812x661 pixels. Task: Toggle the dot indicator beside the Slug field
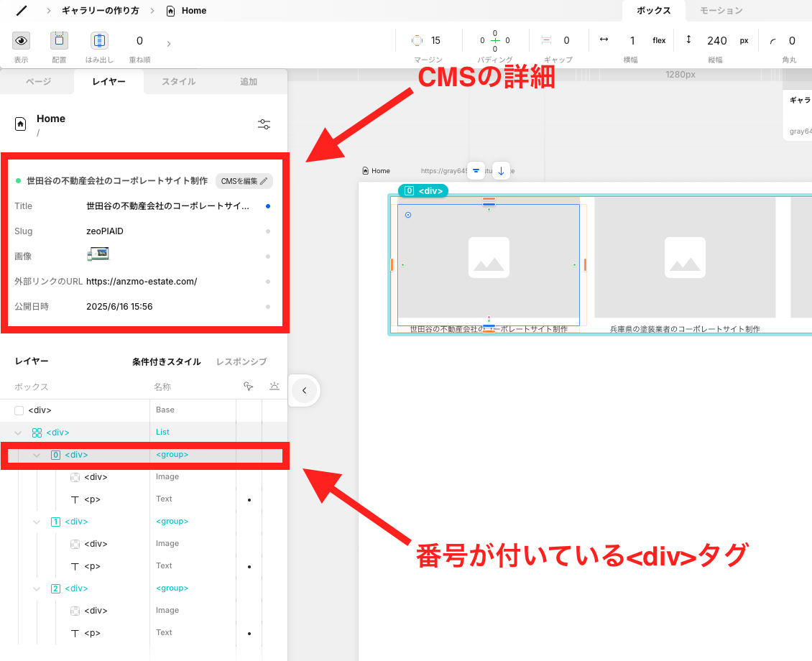pos(268,231)
